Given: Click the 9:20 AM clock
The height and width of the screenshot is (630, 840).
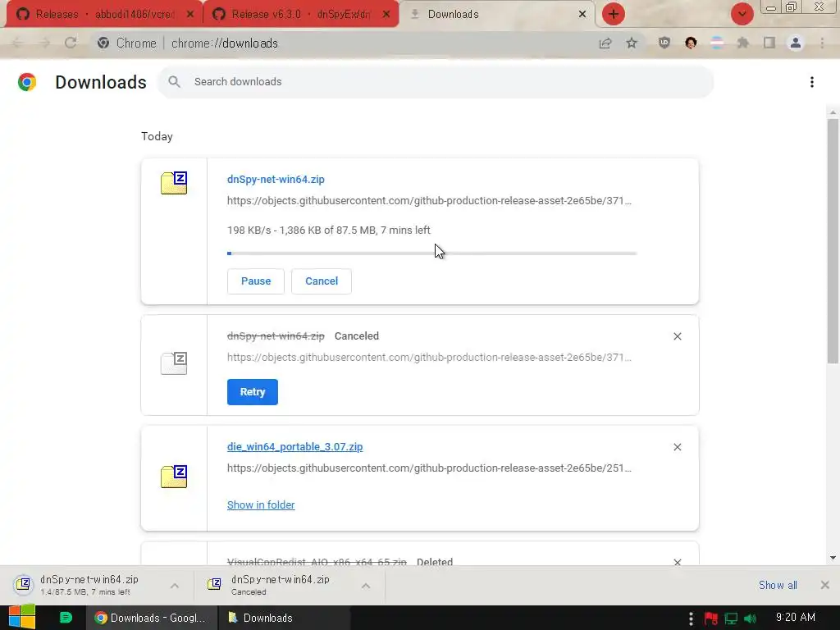Looking at the screenshot, I should [796, 618].
